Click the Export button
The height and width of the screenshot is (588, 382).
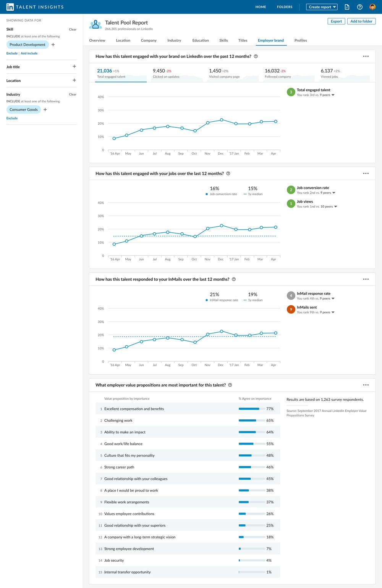[x=336, y=21]
